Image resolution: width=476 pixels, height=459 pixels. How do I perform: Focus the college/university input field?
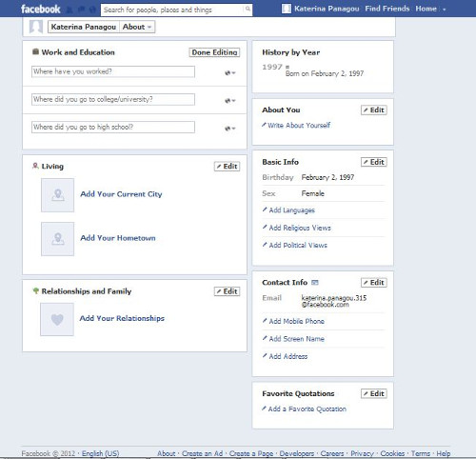pyautogui.click(x=113, y=99)
